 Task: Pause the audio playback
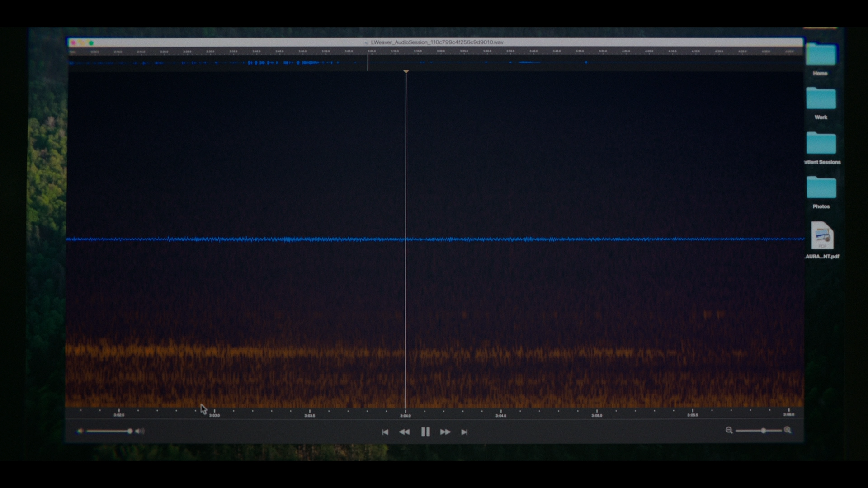coord(425,432)
